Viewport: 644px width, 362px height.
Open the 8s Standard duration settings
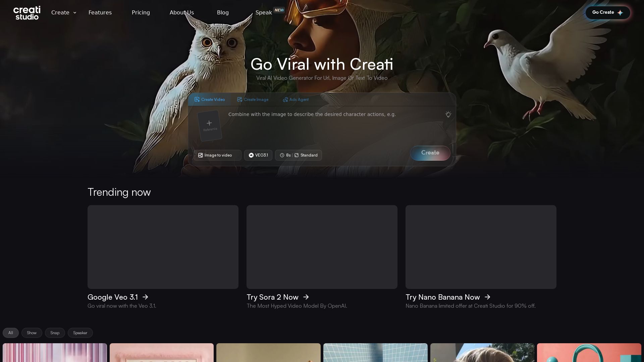pos(299,155)
